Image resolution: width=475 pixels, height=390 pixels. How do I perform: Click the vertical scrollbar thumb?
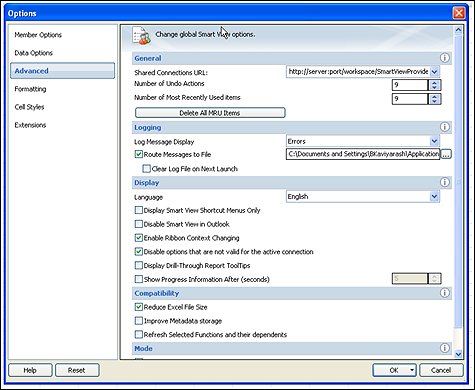pyautogui.click(x=458, y=182)
